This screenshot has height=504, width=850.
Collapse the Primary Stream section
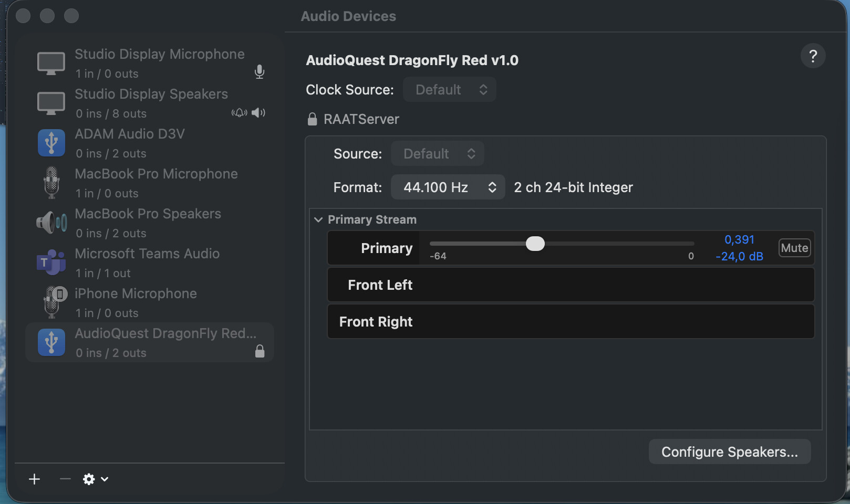pyautogui.click(x=318, y=219)
